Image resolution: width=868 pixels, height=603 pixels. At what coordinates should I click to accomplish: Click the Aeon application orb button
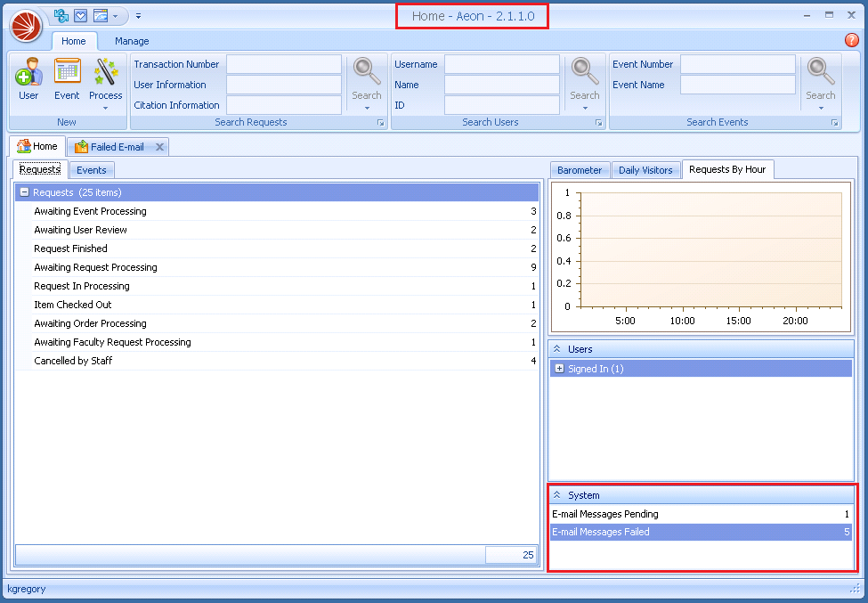point(27,25)
